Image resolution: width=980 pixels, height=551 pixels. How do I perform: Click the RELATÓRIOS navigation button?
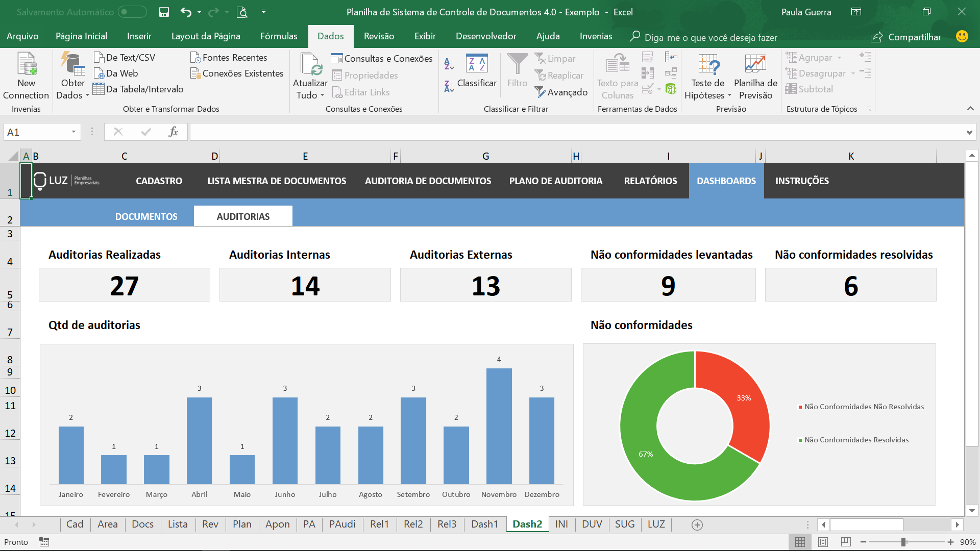pyautogui.click(x=650, y=181)
